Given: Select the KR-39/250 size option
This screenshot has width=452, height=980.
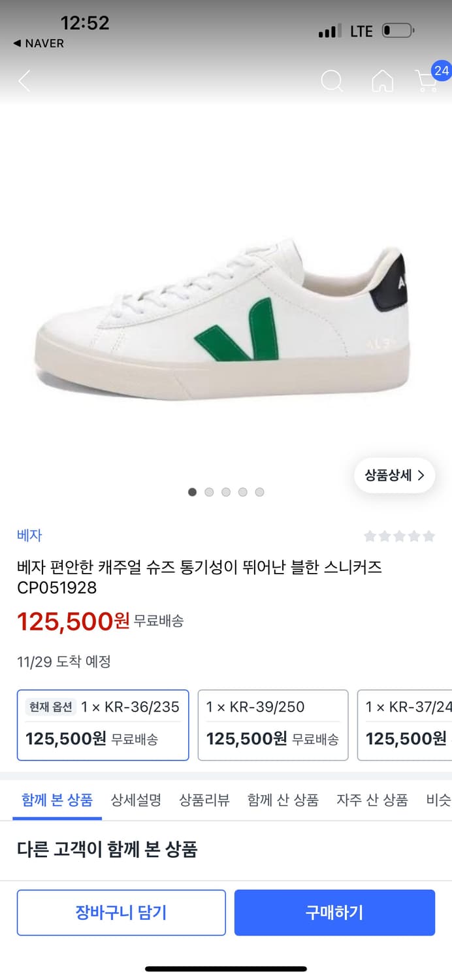Looking at the screenshot, I should pos(273,725).
